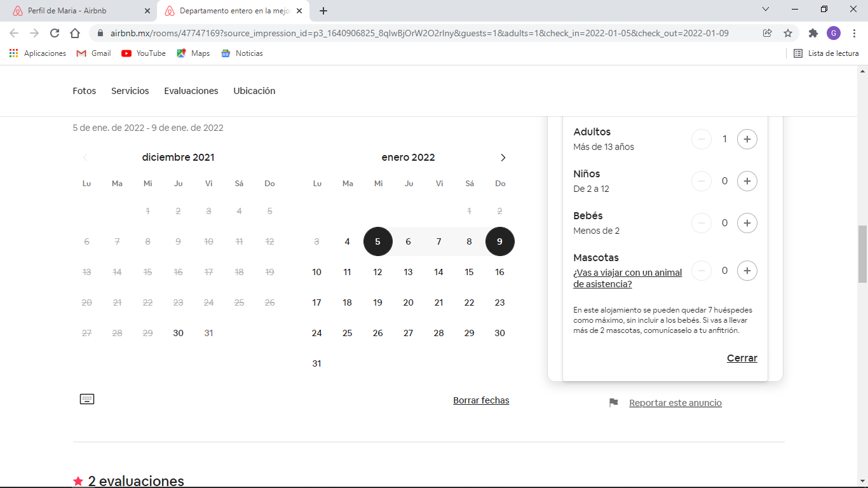Share this page icon in address bar
This screenshot has height=488, width=868.
click(768, 33)
